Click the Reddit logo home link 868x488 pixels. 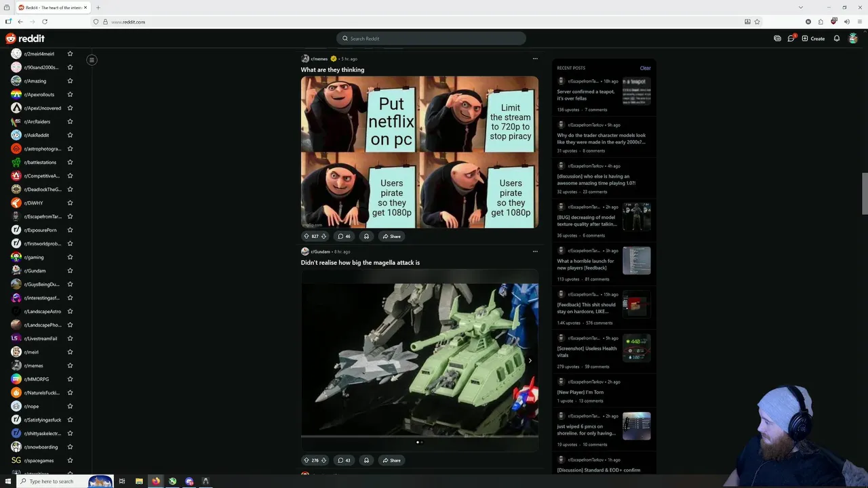[x=25, y=39]
